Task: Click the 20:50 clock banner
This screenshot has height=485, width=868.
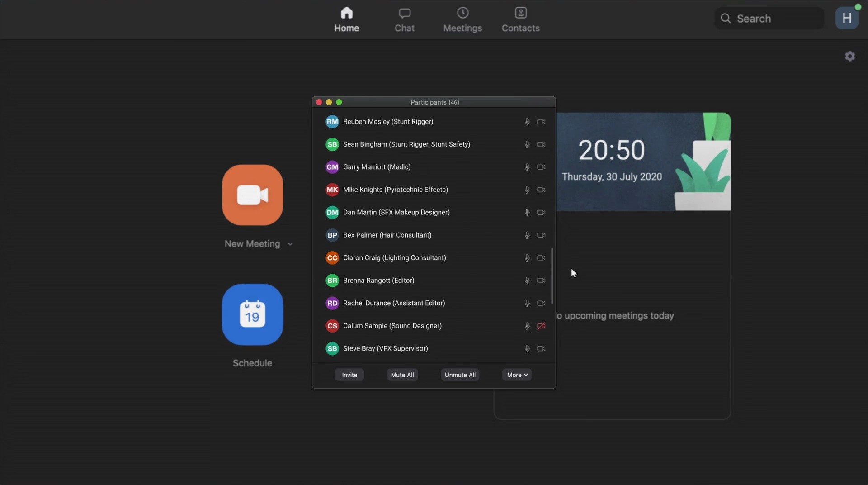Action: (643, 162)
